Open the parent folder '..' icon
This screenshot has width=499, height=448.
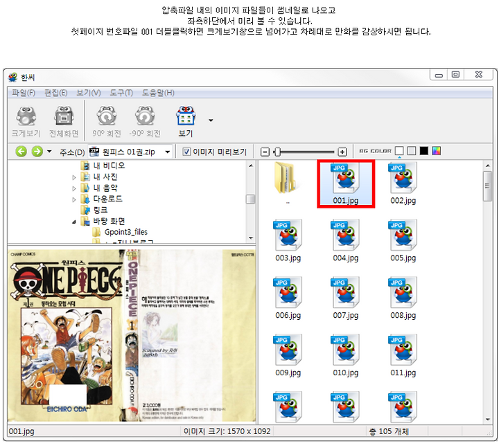(286, 178)
